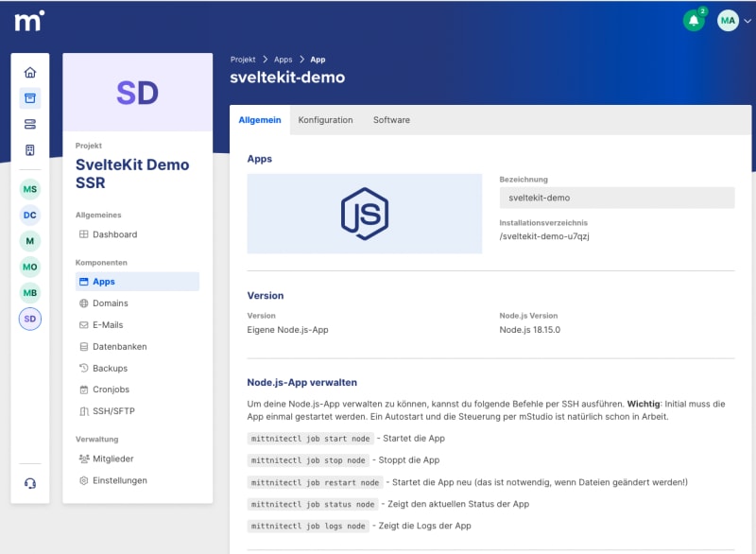Switch to the DC project avatar

(30, 215)
